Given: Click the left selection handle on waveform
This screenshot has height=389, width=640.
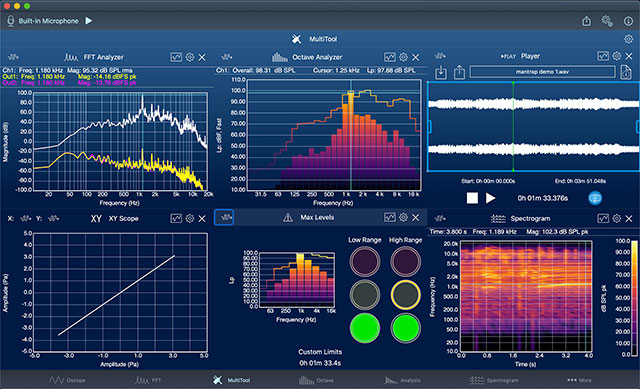Looking at the screenshot, I should [x=429, y=127].
